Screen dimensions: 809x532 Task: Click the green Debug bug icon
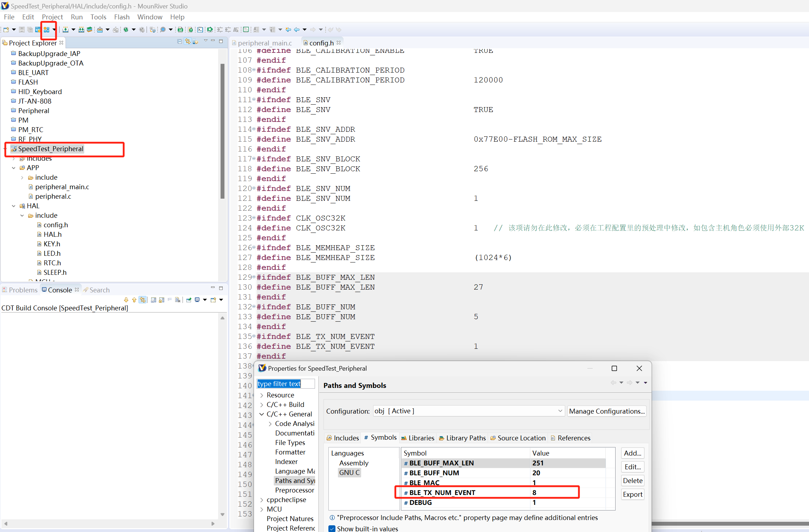coord(126,30)
